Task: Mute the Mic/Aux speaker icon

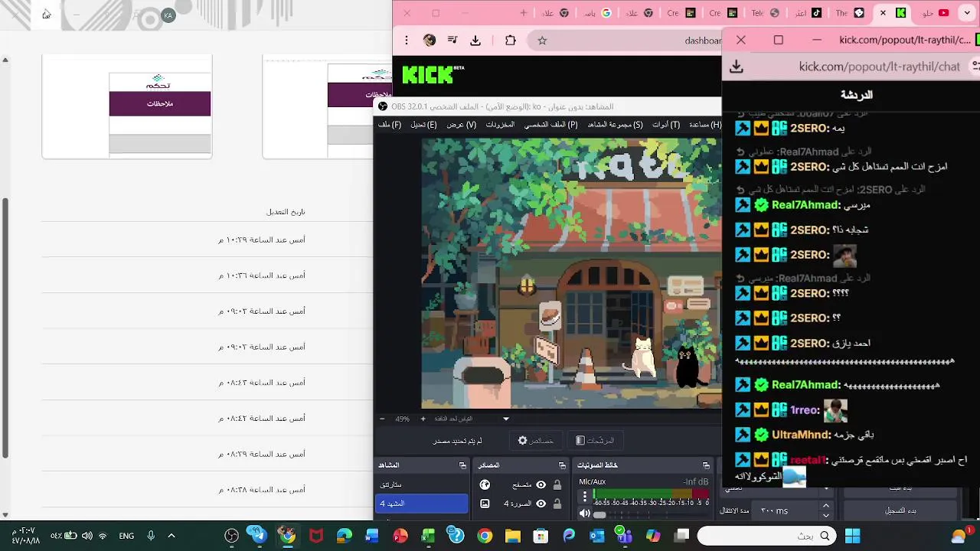Action: [x=585, y=514]
